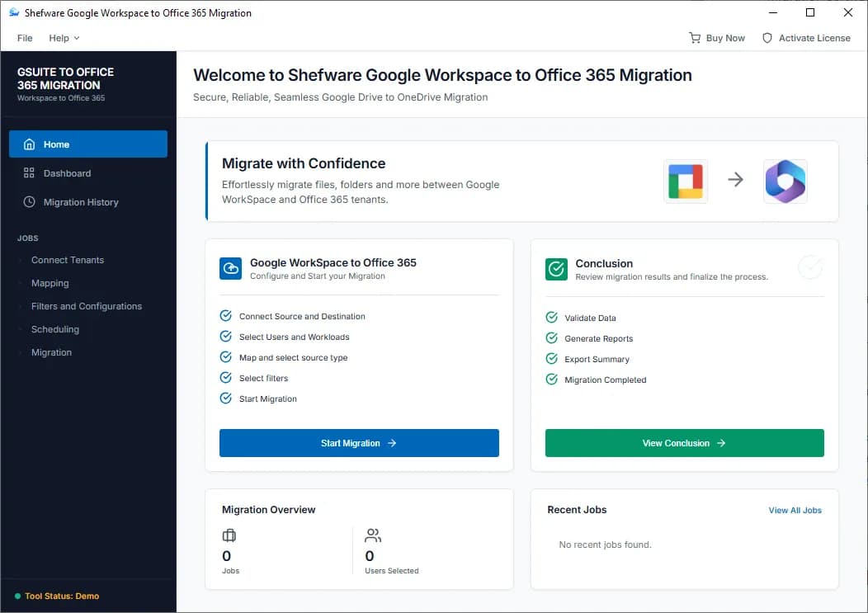Click arrow between Google and Office logos

coord(735,179)
